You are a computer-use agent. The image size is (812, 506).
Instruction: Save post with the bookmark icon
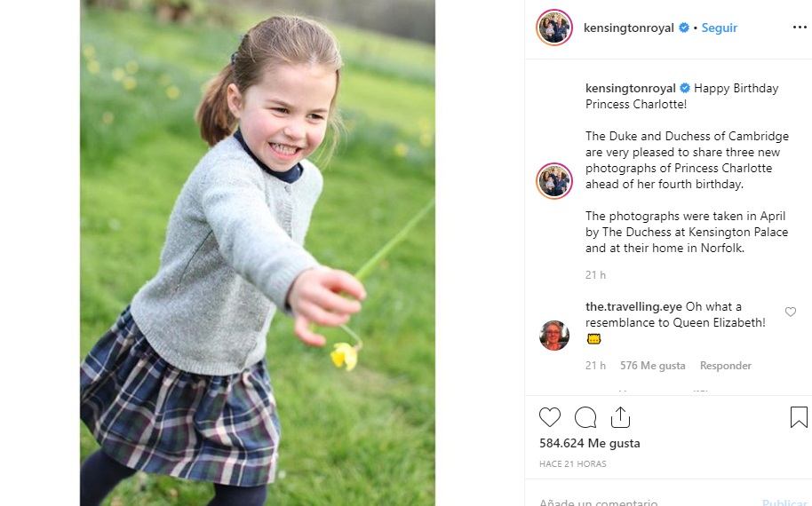pyautogui.click(x=798, y=417)
